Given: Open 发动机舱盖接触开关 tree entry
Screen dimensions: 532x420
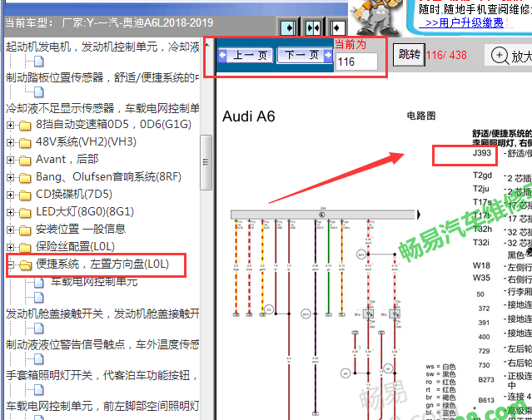Looking at the screenshot, I should point(102,314).
